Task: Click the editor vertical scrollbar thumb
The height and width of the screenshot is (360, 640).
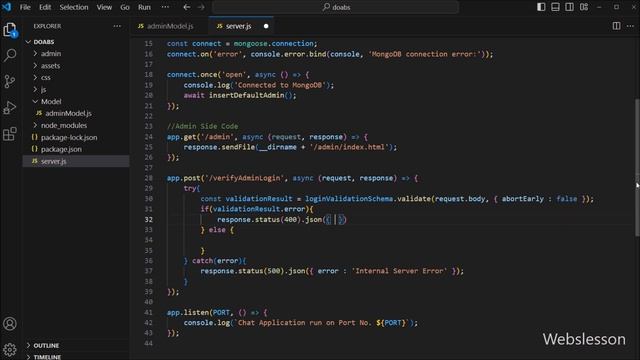Action: pyautogui.click(x=637, y=167)
